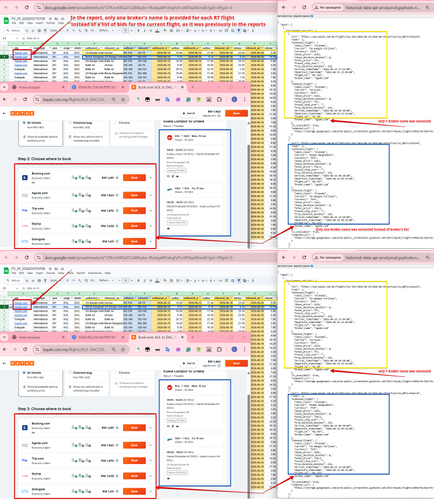Viewport: 434px width, 500px height.
Task: Click the header Book button in the upper Kayak page
Action: [236, 113]
